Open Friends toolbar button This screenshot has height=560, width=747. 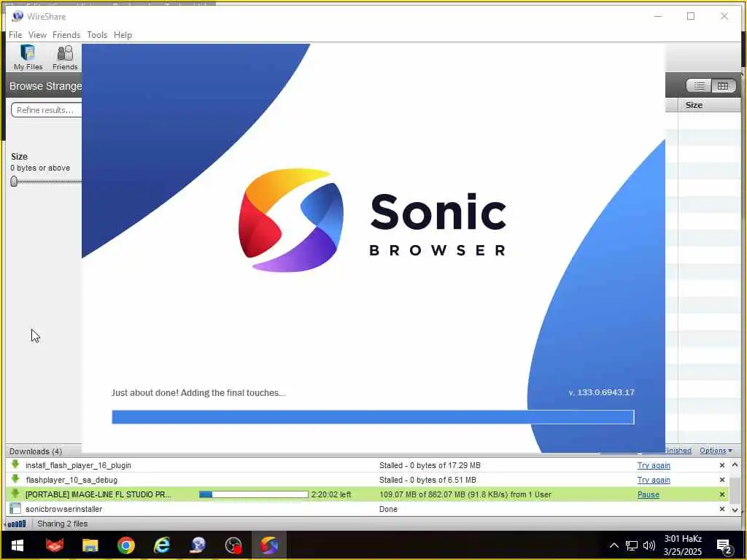coord(65,57)
